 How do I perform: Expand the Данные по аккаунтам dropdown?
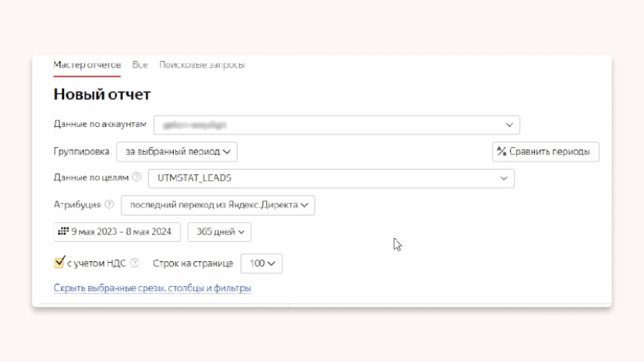click(x=336, y=125)
